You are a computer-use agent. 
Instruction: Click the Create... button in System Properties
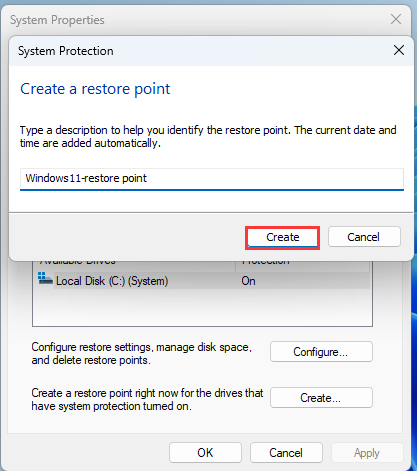321,398
